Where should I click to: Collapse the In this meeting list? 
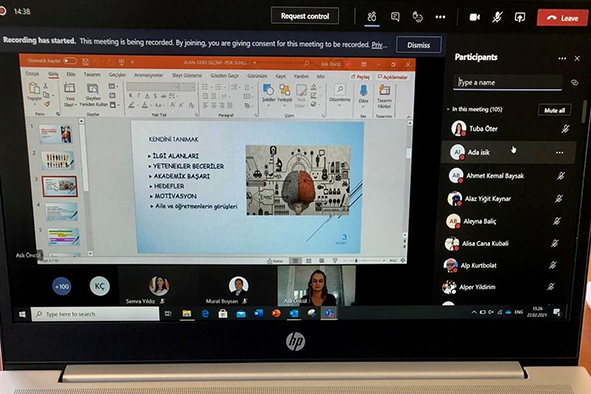tap(448, 109)
